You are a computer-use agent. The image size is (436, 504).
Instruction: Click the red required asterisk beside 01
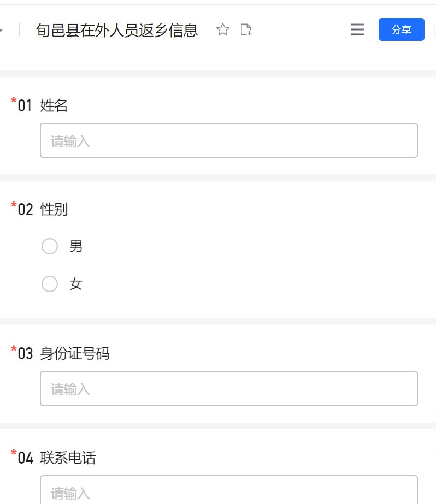pyautogui.click(x=14, y=102)
